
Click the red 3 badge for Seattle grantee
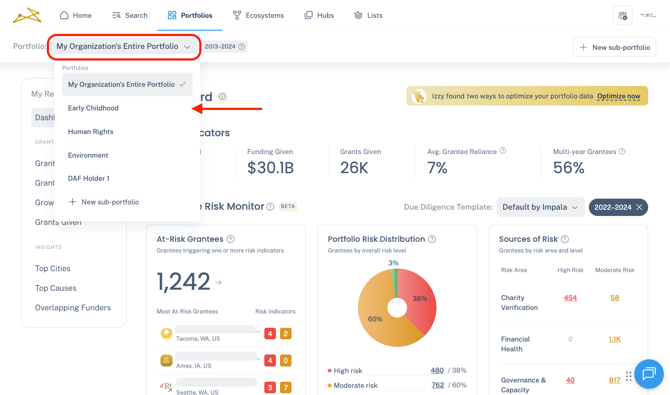click(270, 388)
